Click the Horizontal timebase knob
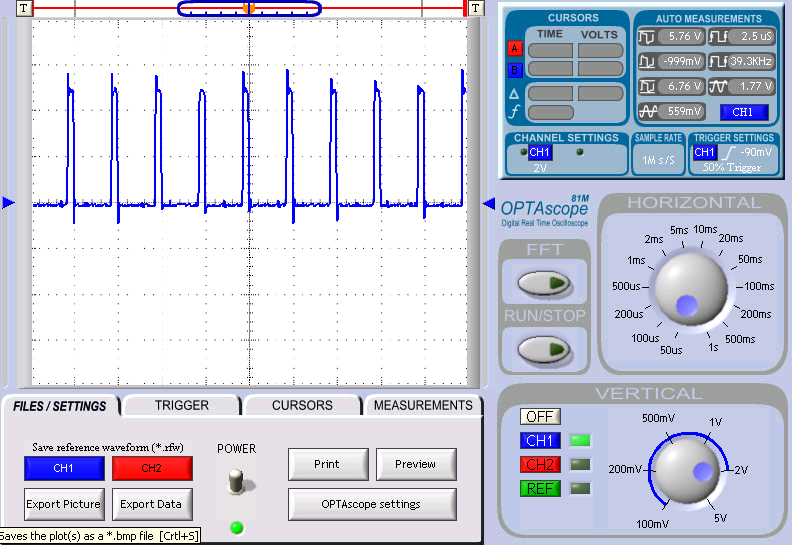The height and width of the screenshot is (545, 792). [x=692, y=285]
